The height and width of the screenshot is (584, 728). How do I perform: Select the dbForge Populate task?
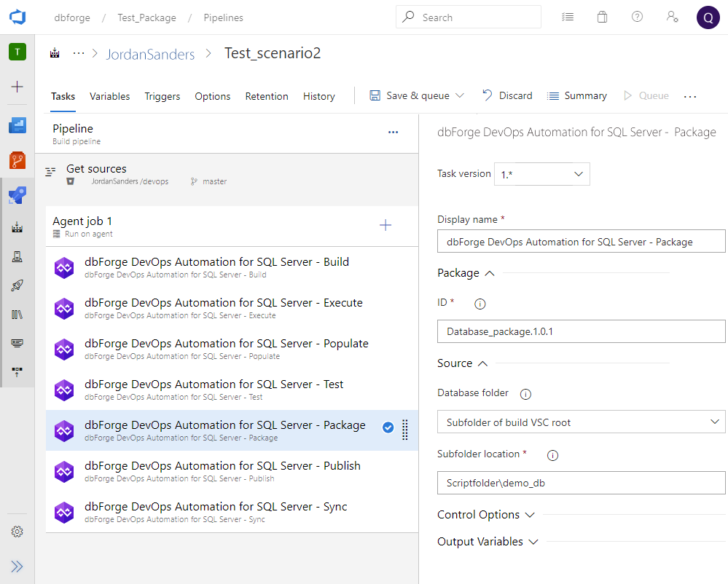click(232, 349)
